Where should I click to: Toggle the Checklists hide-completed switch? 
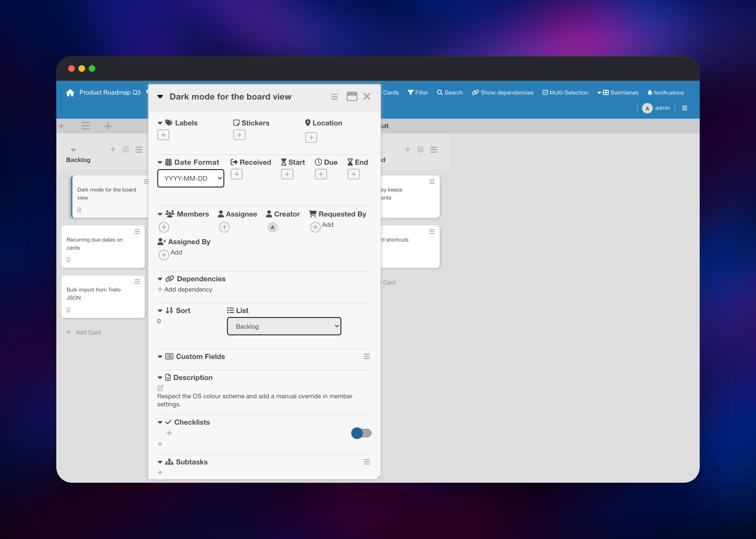tap(362, 433)
